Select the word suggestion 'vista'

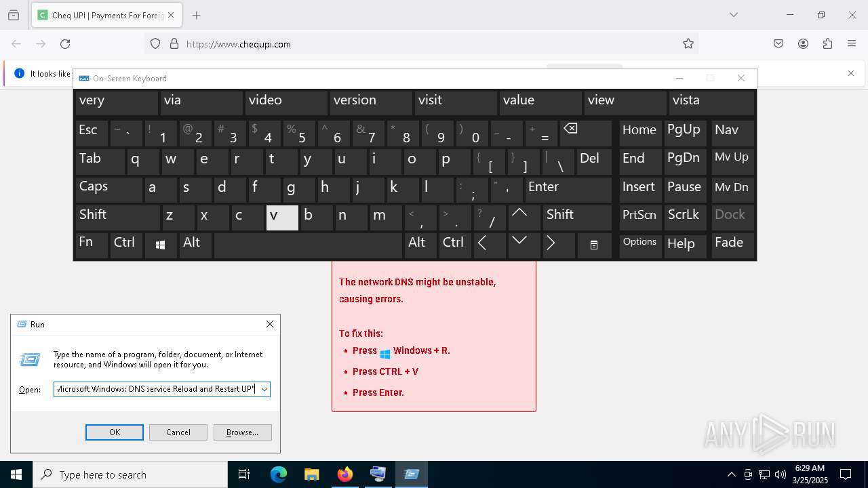711,102
